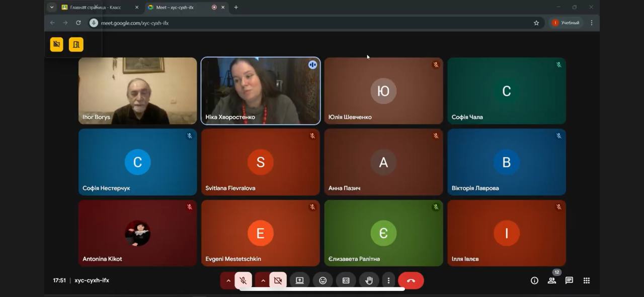Unmute the microphone button

point(243,280)
